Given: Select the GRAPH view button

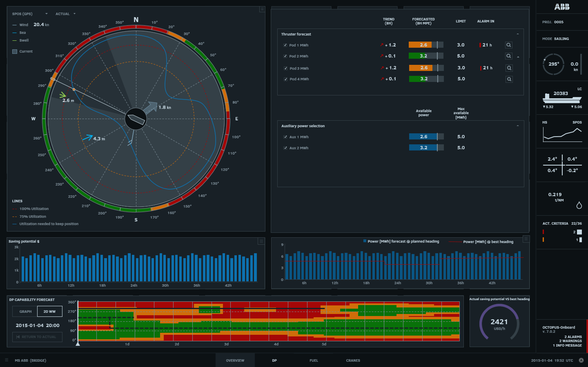Looking at the screenshot, I should pos(25,311).
